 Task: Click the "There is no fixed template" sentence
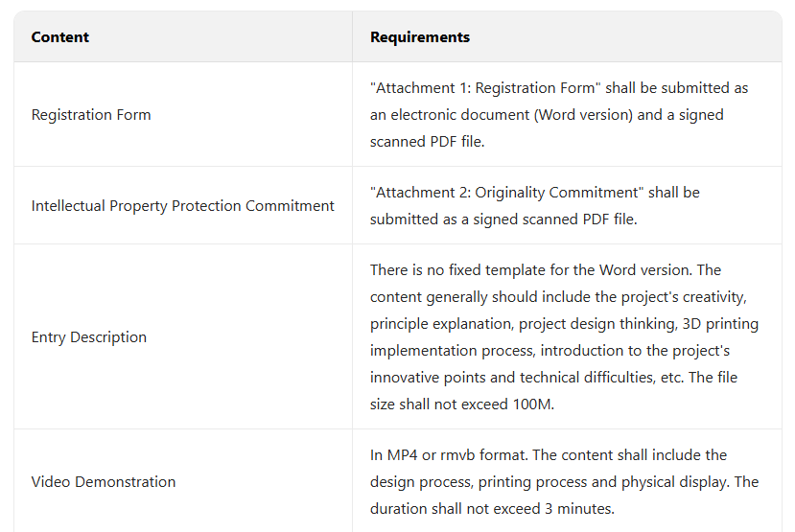[461, 270]
